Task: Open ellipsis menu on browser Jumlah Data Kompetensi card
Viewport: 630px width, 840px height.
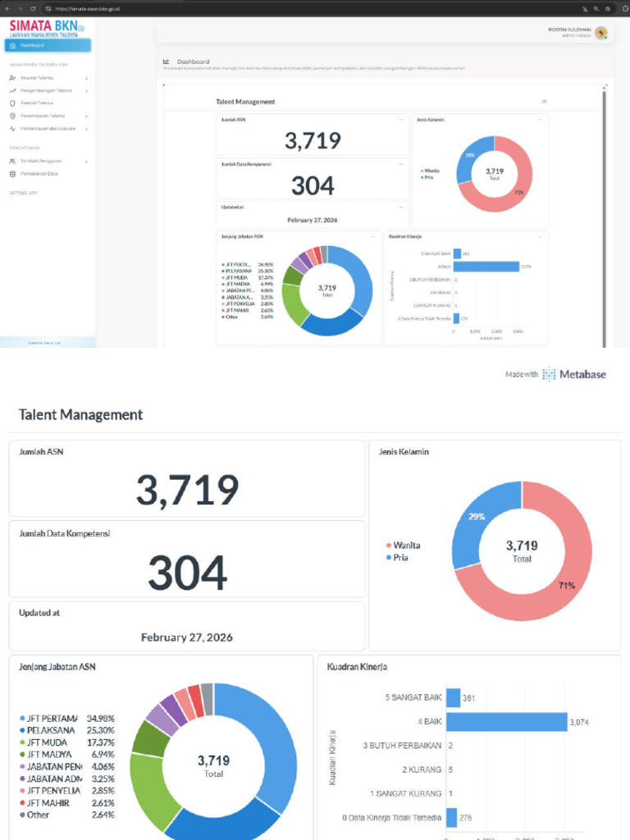Action: (400, 164)
